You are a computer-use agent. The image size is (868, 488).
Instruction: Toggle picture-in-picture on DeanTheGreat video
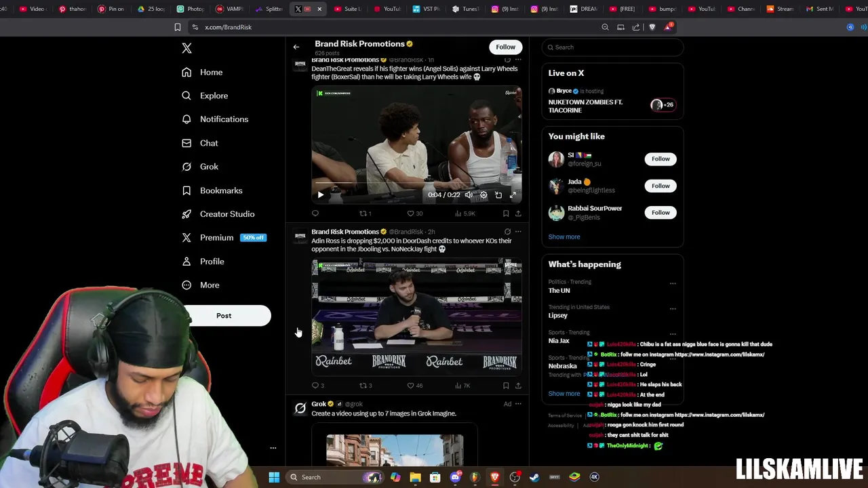(498, 195)
